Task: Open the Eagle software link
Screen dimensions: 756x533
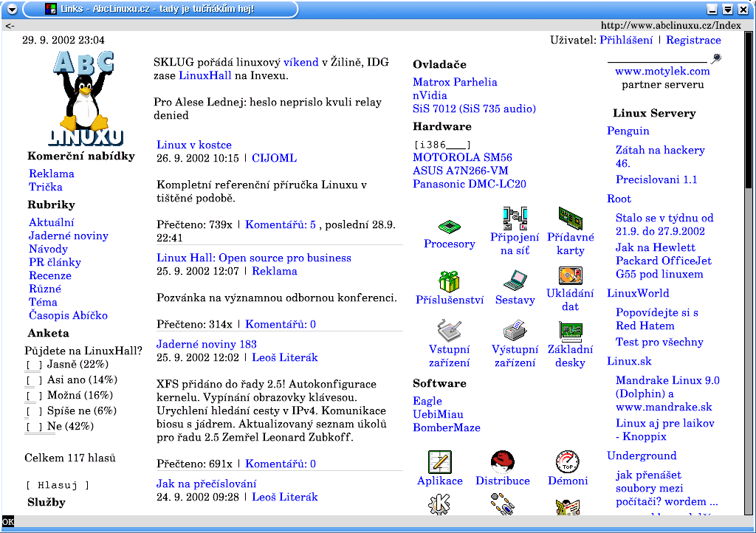Action: [x=427, y=401]
